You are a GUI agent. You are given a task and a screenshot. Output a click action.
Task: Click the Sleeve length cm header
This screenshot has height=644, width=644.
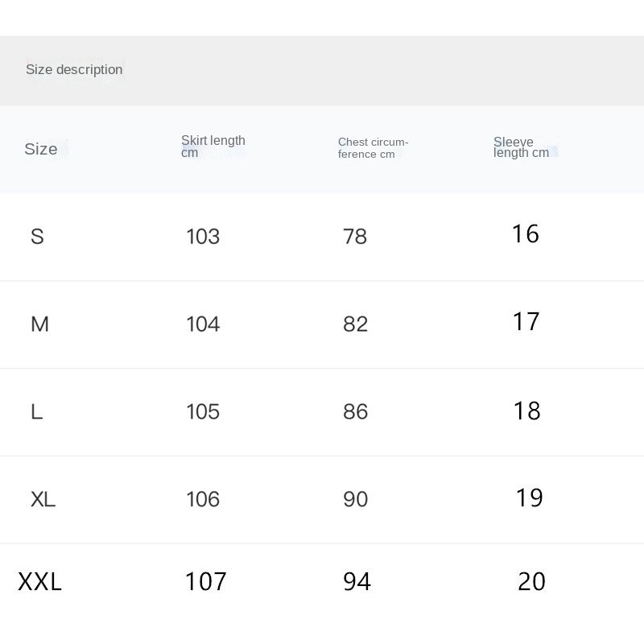[521, 147]
